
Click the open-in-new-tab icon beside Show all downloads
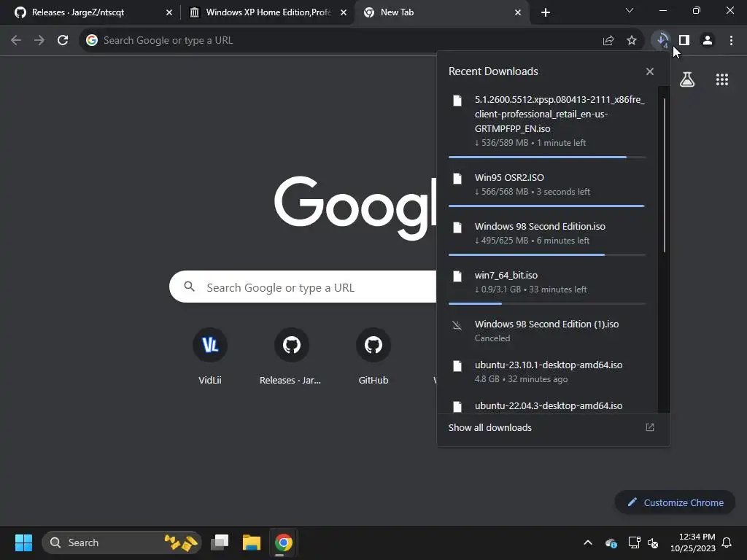tap(650, 427)
